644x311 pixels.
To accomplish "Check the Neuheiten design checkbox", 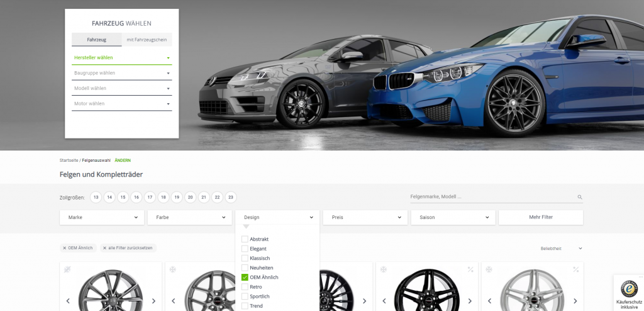I will coord(245,268).
